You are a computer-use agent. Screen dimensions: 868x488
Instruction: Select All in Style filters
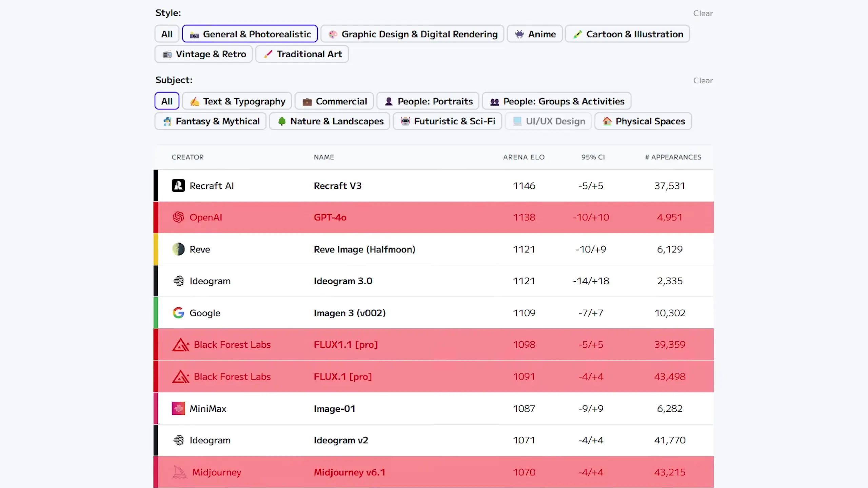tap(167, 34)
